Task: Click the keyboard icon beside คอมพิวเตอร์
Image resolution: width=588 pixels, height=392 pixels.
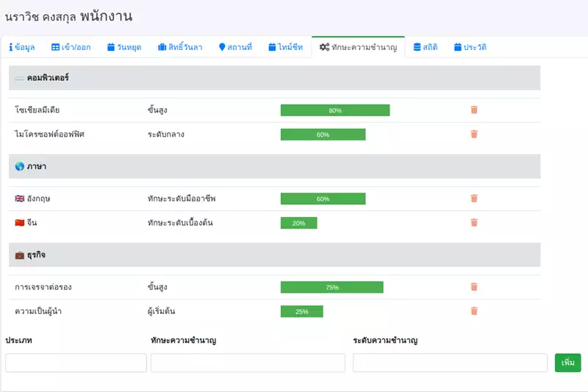Action: (x=20, y=78)
